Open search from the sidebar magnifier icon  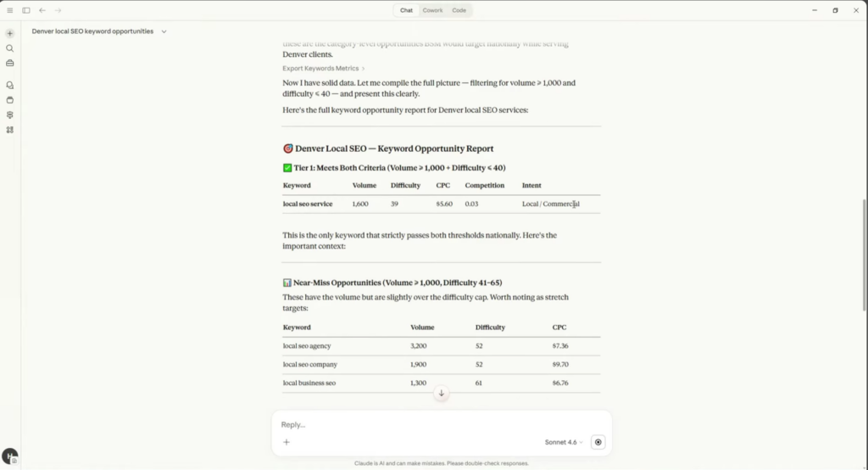click(10, 48)
